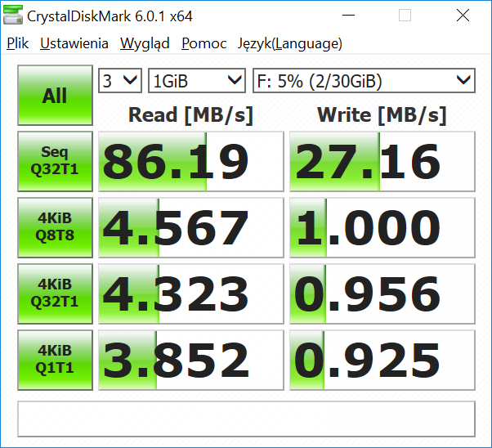The image size is (492, 448).
Task: Click the 4KiB Q1T1 write value 0.925
Action: tap(382, 359)
